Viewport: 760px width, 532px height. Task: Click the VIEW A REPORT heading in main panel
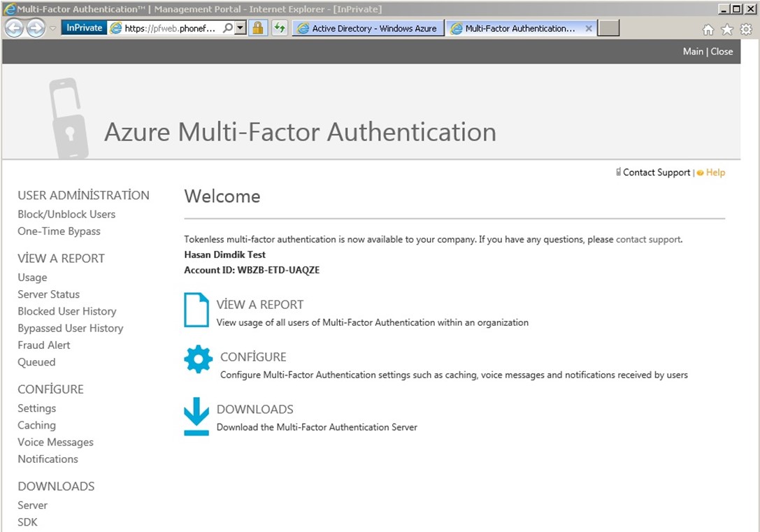coord(260,304)
